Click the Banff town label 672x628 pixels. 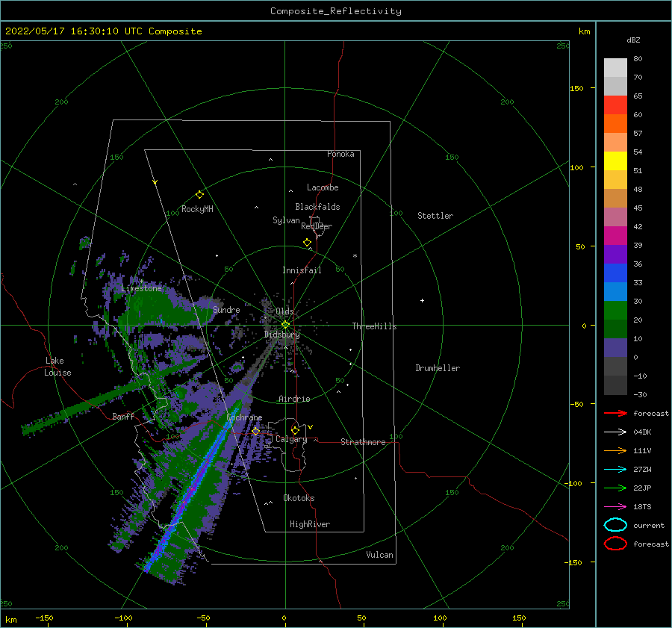[x=123, y=416]
